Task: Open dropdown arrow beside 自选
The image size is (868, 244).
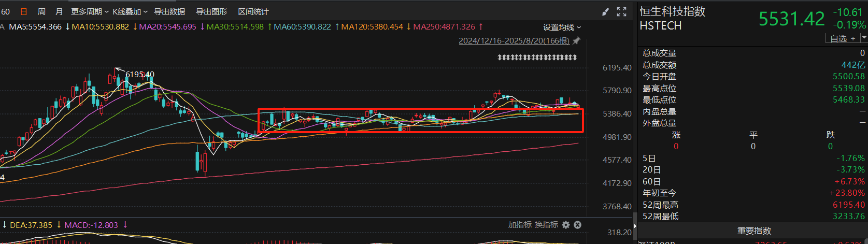Action: click(x=864, y=38)
